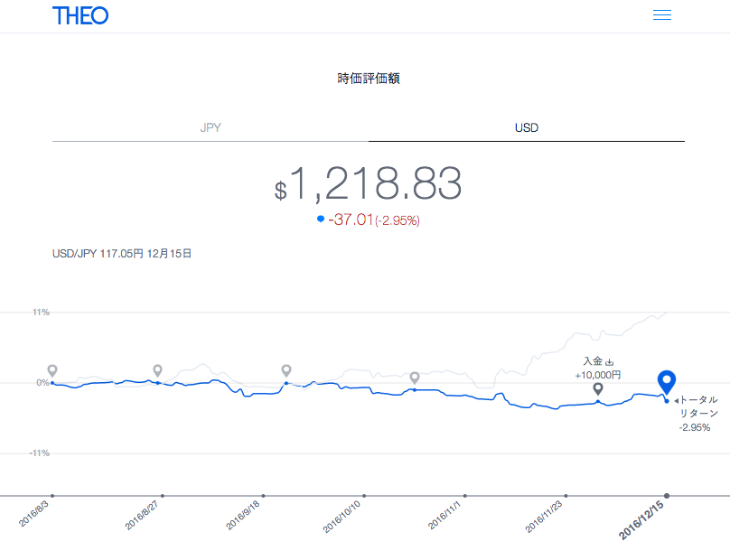This screenshot has height=560, width=730.
Task: Click the 時価評価額 heading
Action: pyautogui.click(x=369, y=79)
